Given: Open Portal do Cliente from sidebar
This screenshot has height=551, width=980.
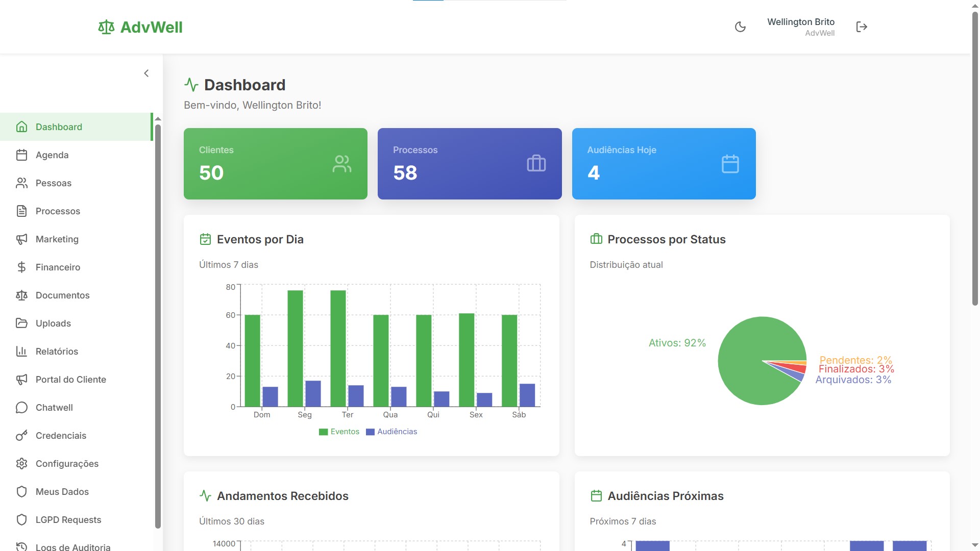Looking at the screenshot, I should (x=70, y=379).
